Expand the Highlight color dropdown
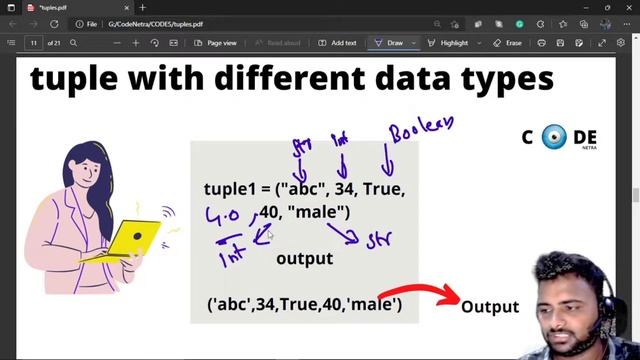640x360 pixels. [479, 43]
